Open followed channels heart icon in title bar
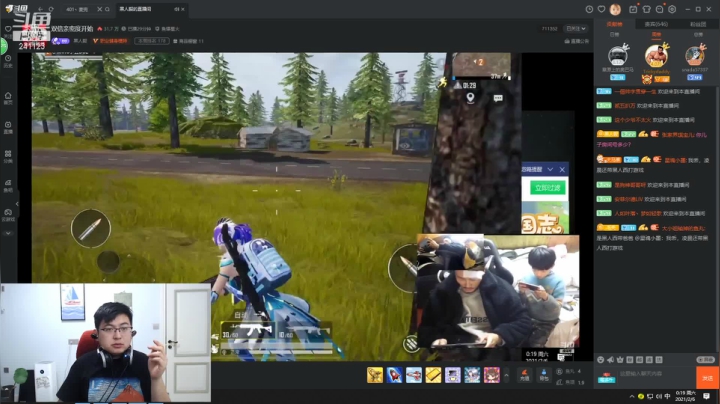Viewport: 720px width, 404px height. click(x=602, y=9)
